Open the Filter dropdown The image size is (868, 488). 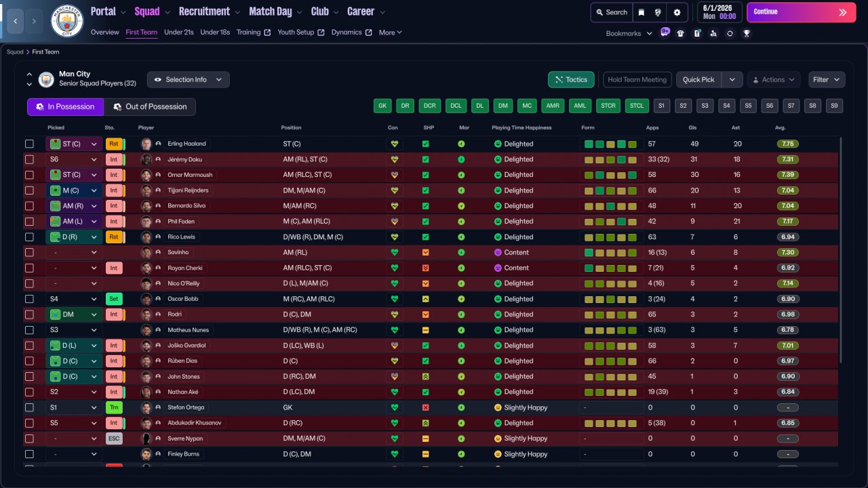(x=827, y=79)
